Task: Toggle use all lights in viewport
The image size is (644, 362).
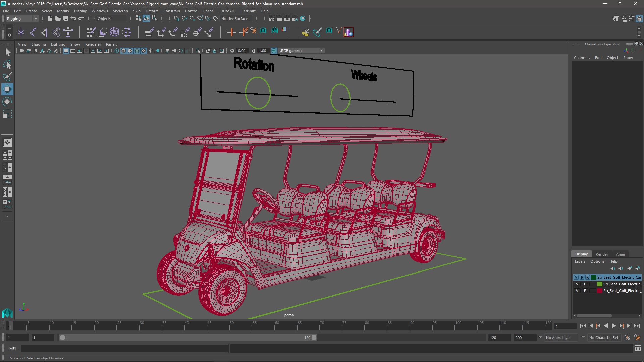Action: pyautogui.click(x=150, y=51)
